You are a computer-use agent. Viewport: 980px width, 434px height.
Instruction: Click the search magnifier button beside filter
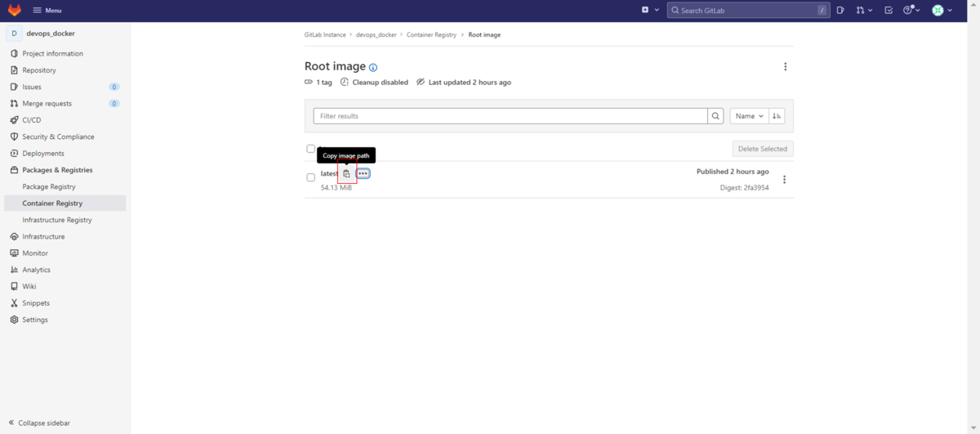(715, 116)
